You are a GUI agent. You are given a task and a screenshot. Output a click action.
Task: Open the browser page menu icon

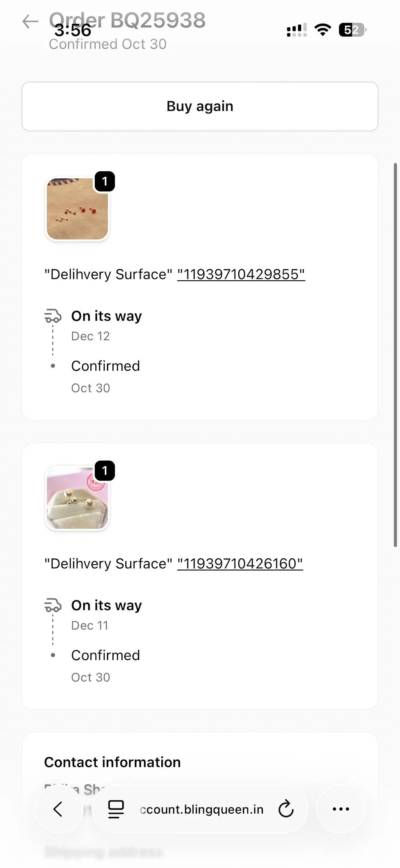pyautogui.click(x=116, y=809)
